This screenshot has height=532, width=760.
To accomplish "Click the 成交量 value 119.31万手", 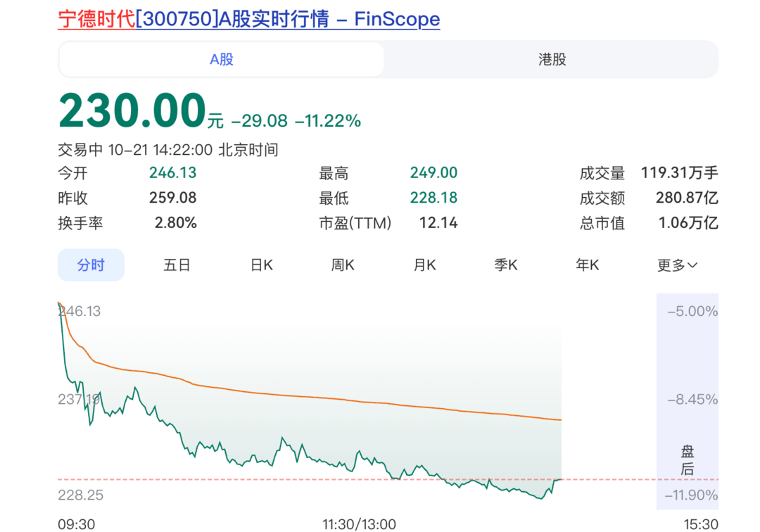I will [x=680, y=172].
